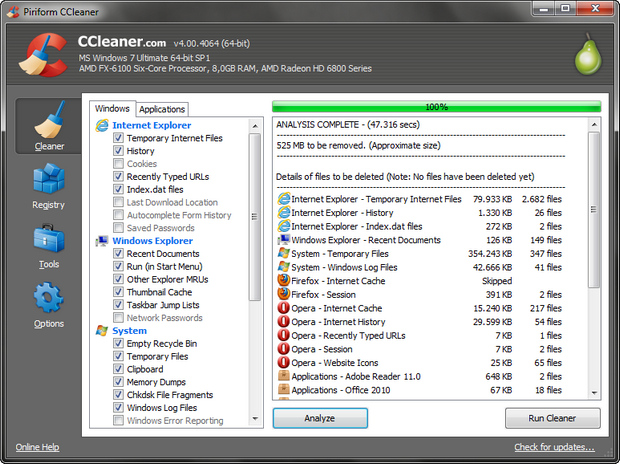This screenshot has width=620, height=464.
Task: Enable the Cookies checkbox
Action: 118,163
